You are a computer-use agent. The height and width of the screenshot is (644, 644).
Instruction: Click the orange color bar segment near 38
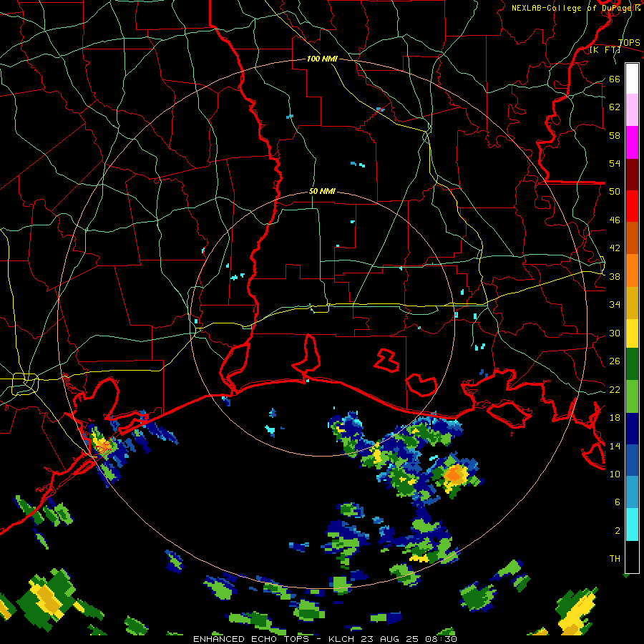[632, 270]
